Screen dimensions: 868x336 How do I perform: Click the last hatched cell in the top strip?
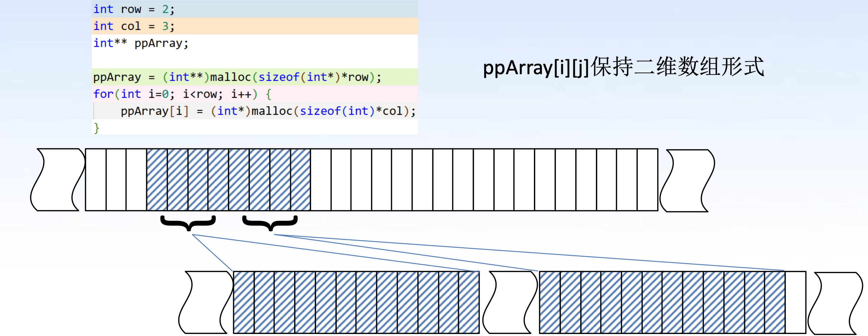[300, 180]
